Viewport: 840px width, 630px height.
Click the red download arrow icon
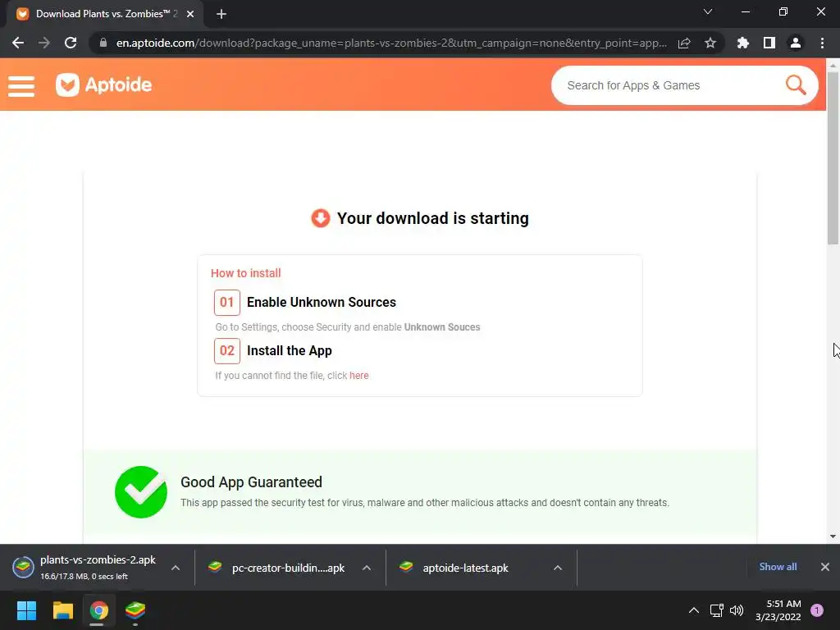pyautogui.click(x=321, y=218)
